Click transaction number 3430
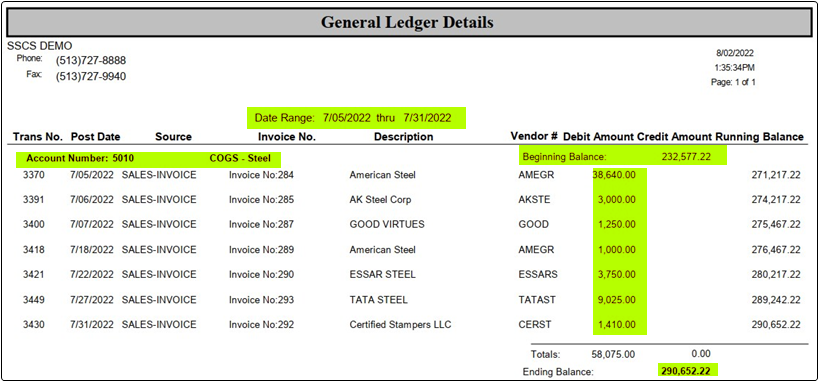The width and height of the screenshot is (820, 382). (34, 324)
